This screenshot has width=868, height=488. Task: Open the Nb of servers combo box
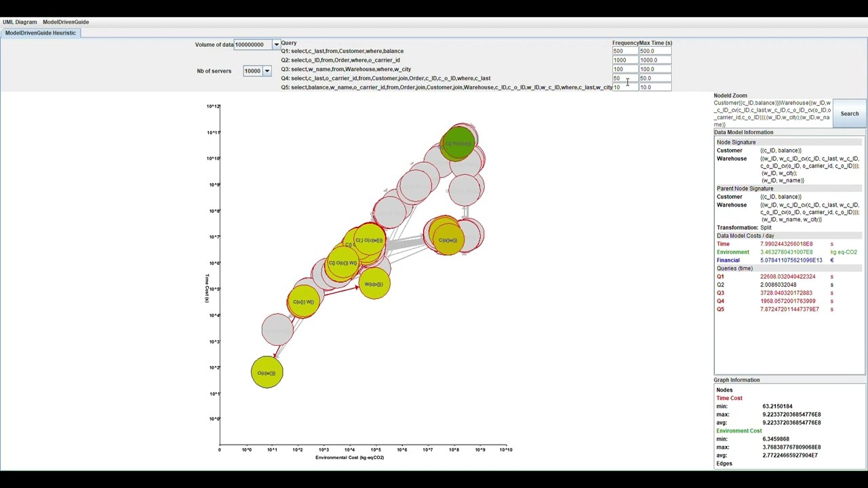(258, 70)
